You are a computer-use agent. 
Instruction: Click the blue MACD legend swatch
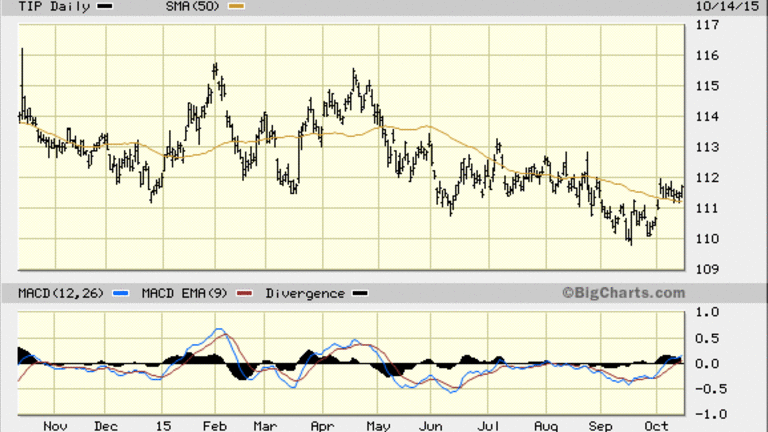120,293
